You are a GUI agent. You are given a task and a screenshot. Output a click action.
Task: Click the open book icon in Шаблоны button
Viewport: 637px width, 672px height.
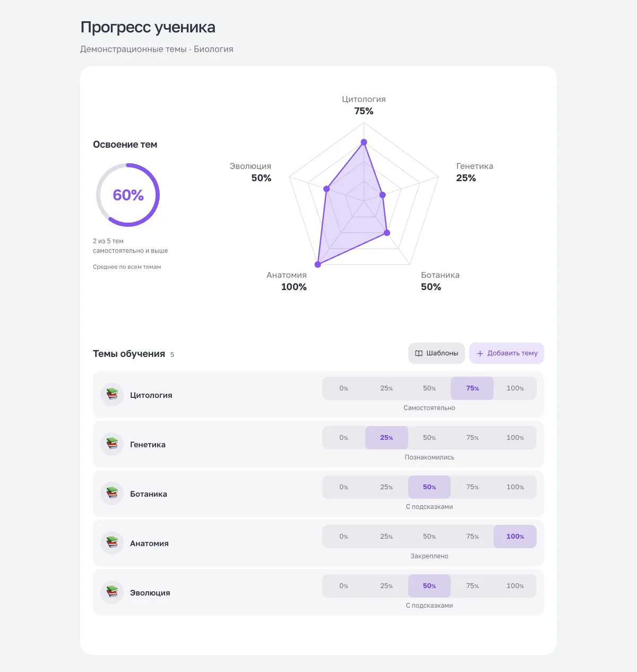tap(419, 353)
